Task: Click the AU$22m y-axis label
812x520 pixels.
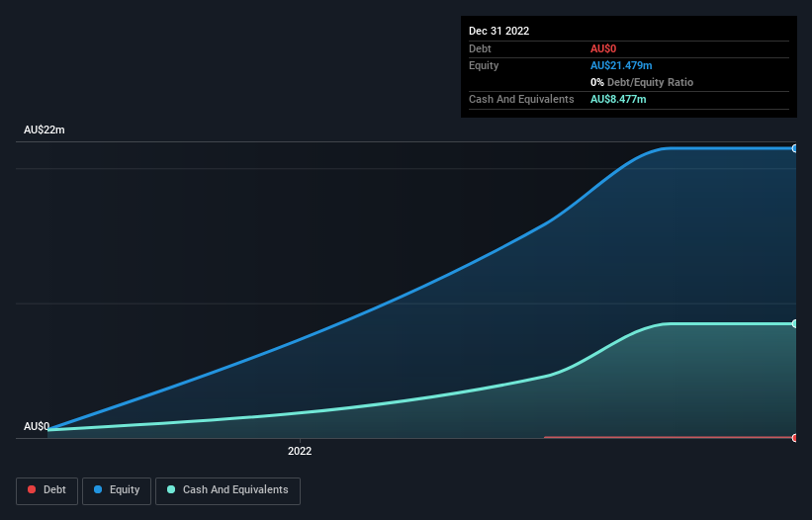Action: [x=45, y=130]
